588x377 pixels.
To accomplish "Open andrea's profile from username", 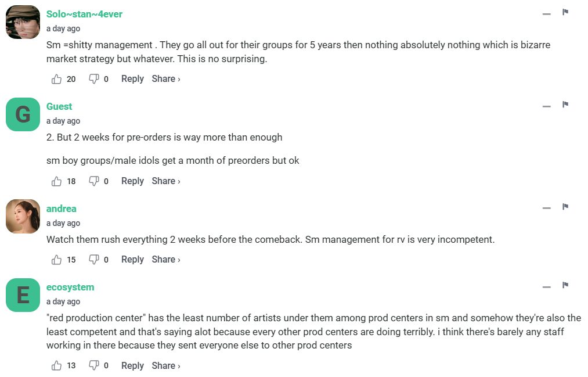I will (61, 209).
